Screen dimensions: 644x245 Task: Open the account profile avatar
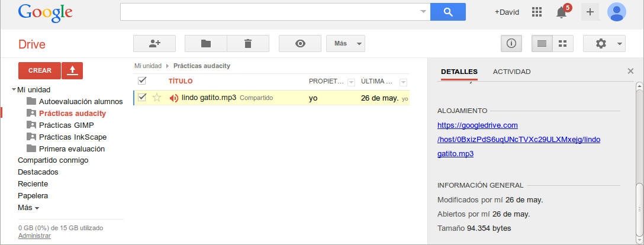point(617,12)
